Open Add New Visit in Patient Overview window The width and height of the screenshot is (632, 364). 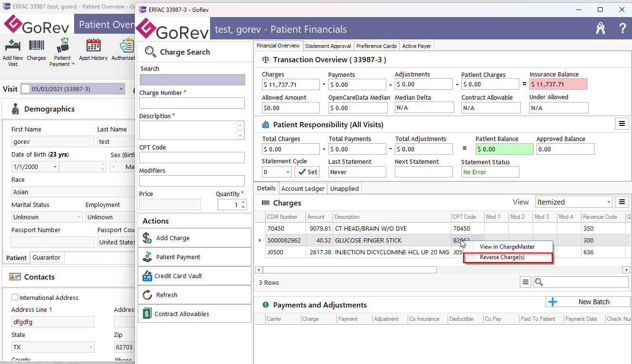click(13, 52)
